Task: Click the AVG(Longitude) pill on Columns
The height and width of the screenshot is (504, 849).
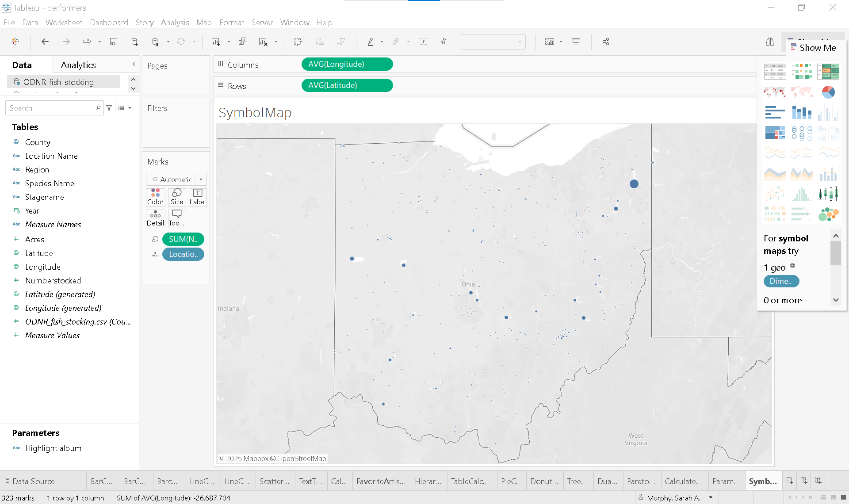Action: [347, 64]
